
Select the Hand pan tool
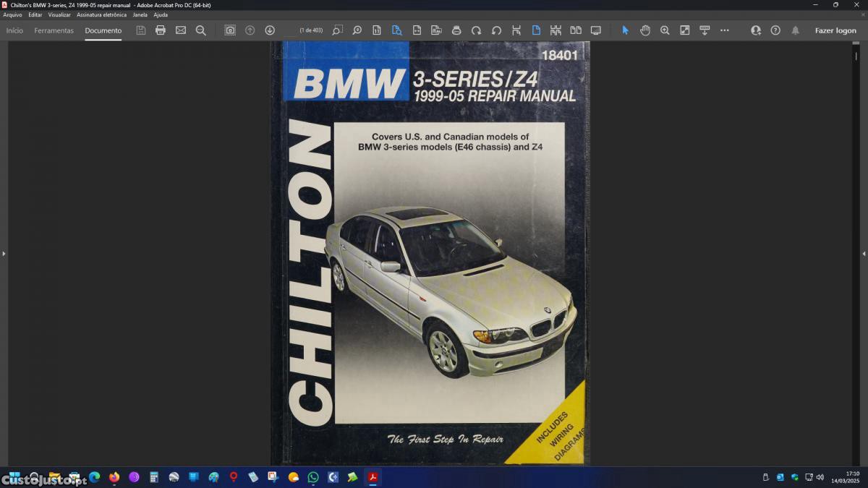click(645, 30)
